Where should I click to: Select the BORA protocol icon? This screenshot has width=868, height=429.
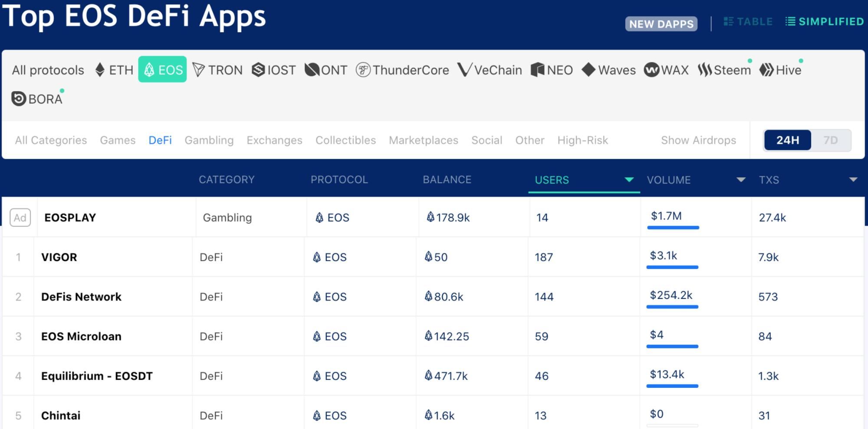click(19, 99)
